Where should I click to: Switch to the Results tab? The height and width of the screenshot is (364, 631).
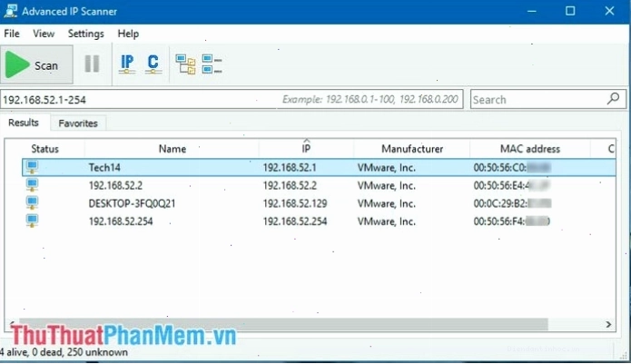[24, 123]
